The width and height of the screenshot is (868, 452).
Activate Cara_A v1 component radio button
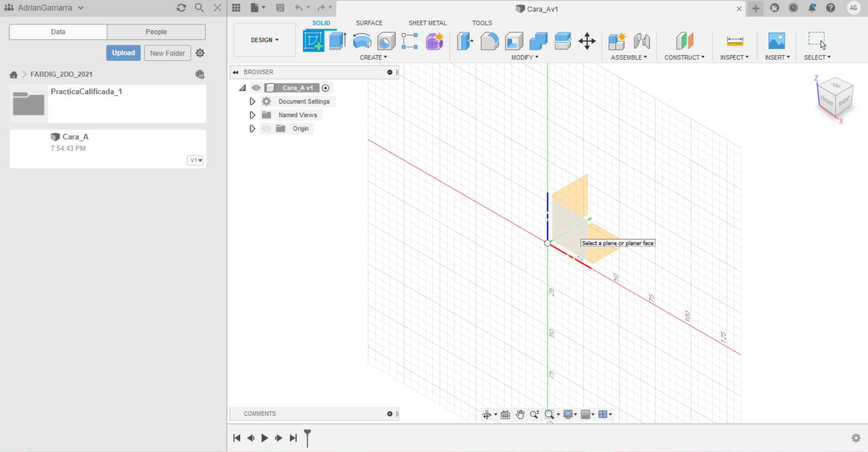tap(325, 88)
